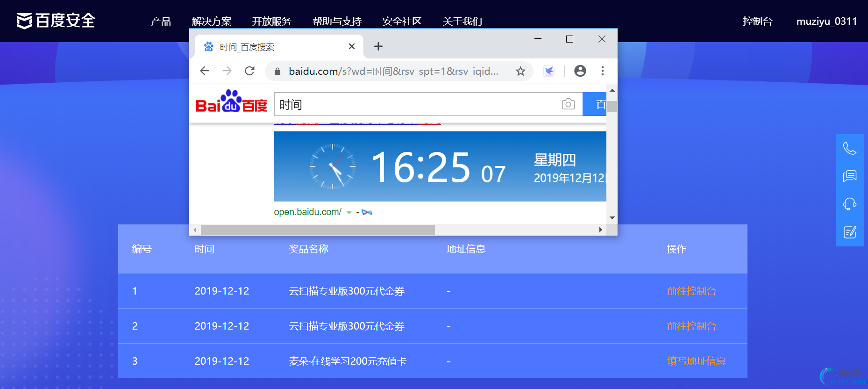Click the Baidu Security logo

point(56,21)
